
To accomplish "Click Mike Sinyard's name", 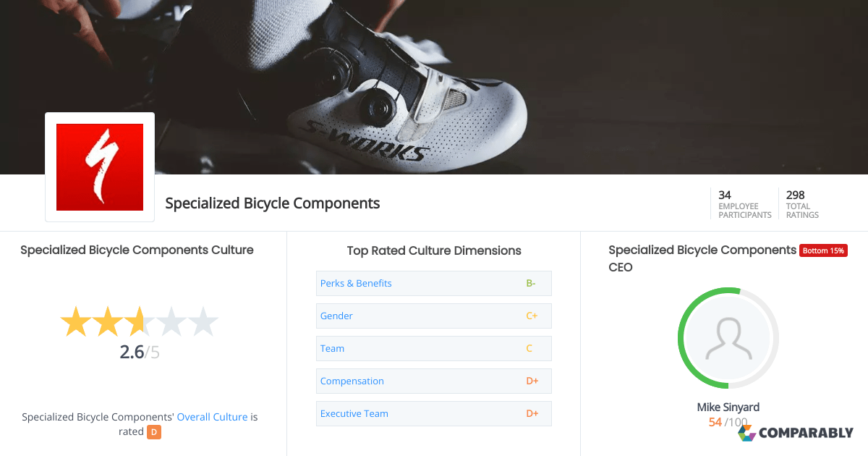I will click(728, 407).
